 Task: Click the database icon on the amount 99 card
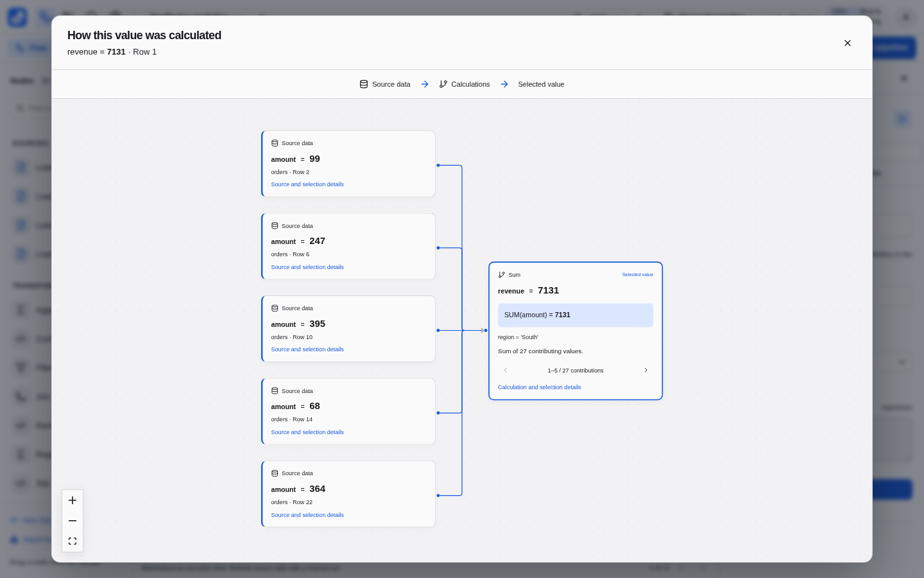coord(275,143)
